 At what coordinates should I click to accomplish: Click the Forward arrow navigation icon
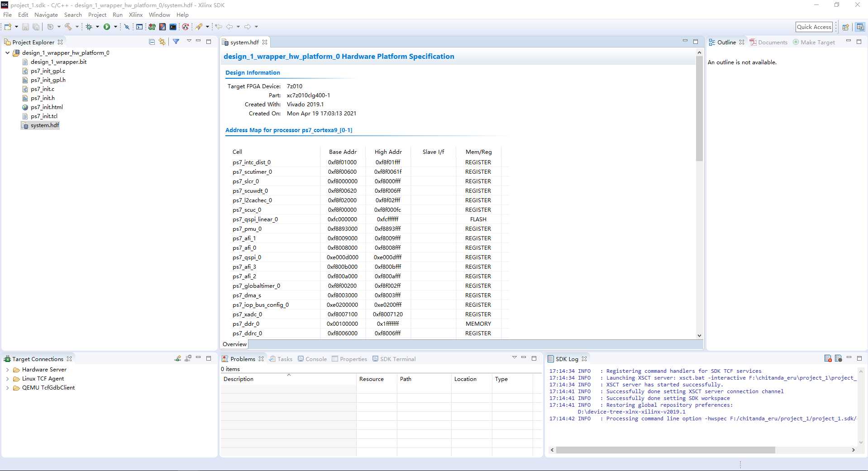click(248, 27)
